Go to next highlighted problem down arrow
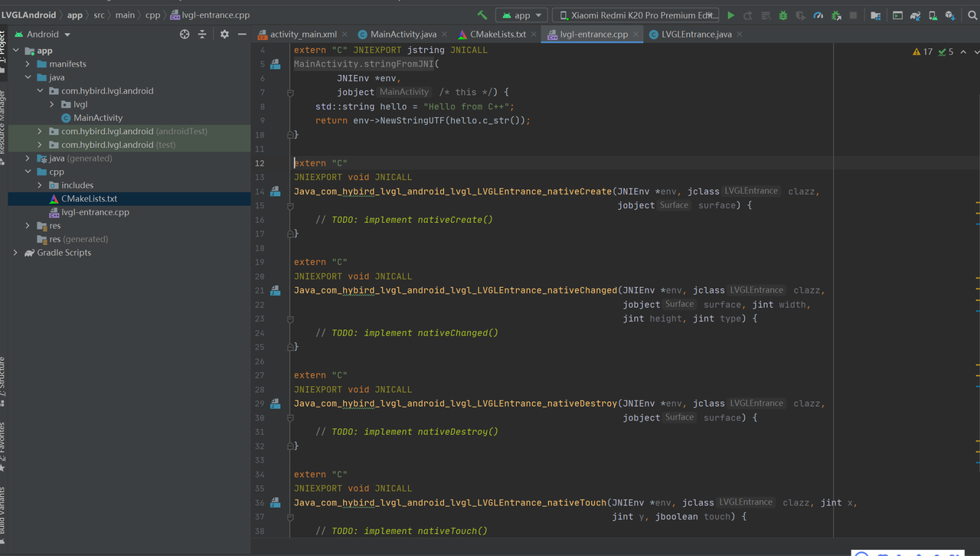Screen dimensions: 980x556 point(975,52)
